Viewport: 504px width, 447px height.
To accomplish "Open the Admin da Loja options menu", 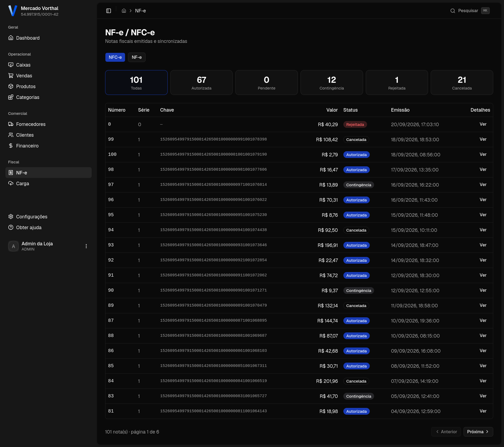I will coord(86,246).
